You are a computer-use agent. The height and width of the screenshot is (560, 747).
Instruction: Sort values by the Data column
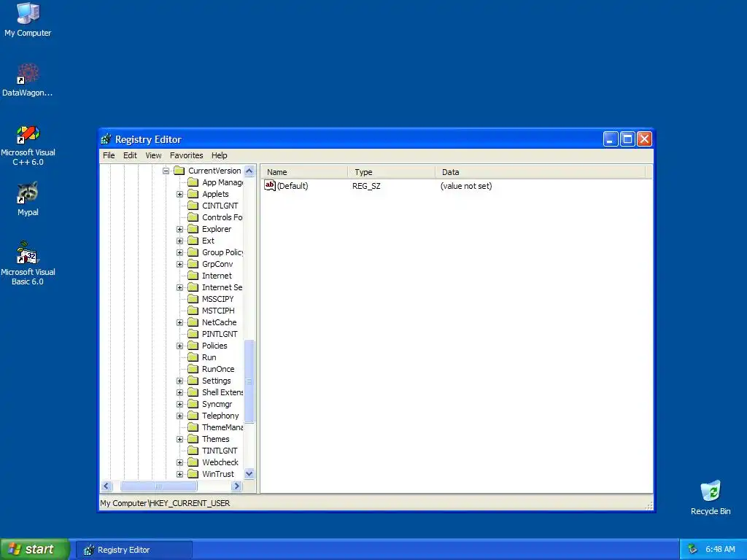click(x=541, y=172)
